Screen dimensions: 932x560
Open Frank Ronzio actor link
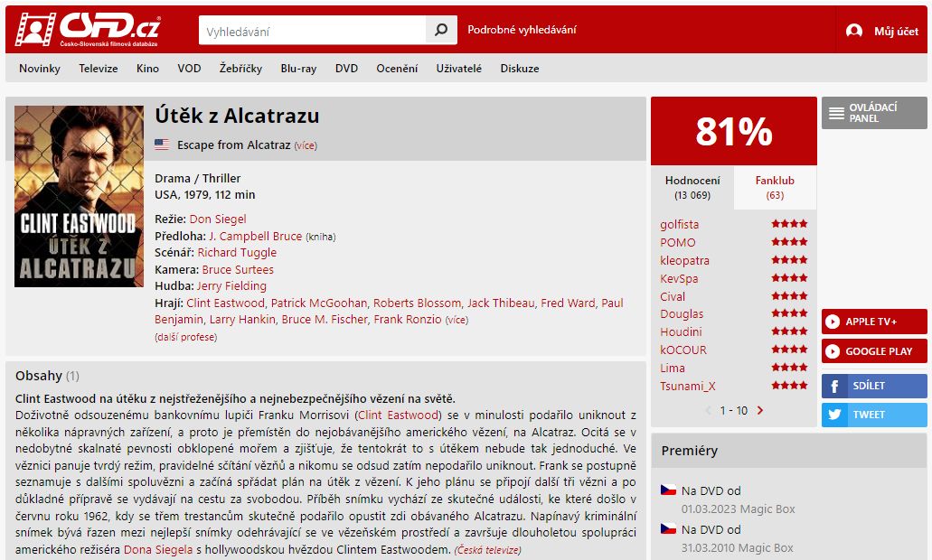[408, 320]
